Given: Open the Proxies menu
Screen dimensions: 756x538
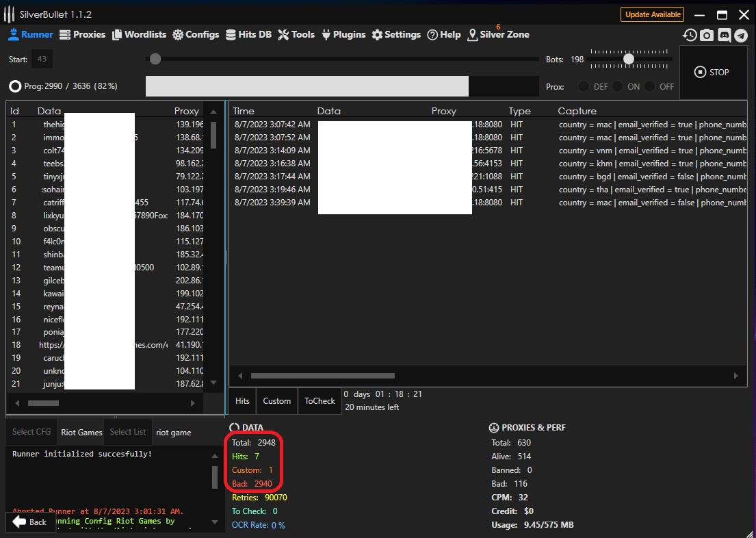Looking at the screenshot, I should click(83, 34).
